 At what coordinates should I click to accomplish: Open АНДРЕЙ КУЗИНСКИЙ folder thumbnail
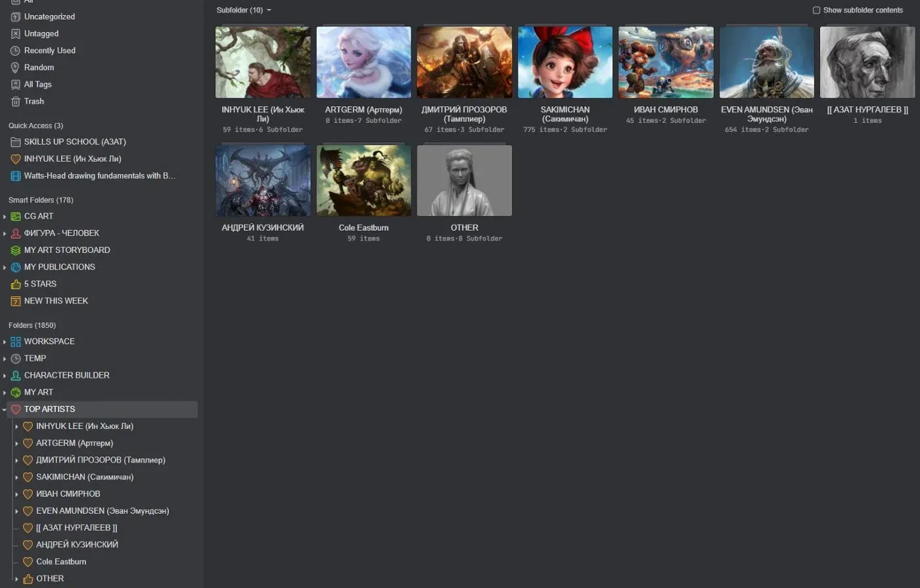[263, 181]
